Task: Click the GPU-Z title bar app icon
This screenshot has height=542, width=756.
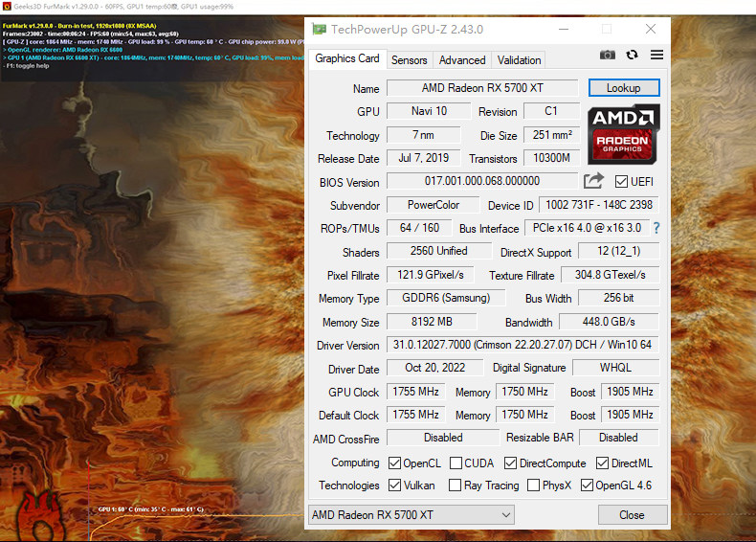Action: point(319,30)
